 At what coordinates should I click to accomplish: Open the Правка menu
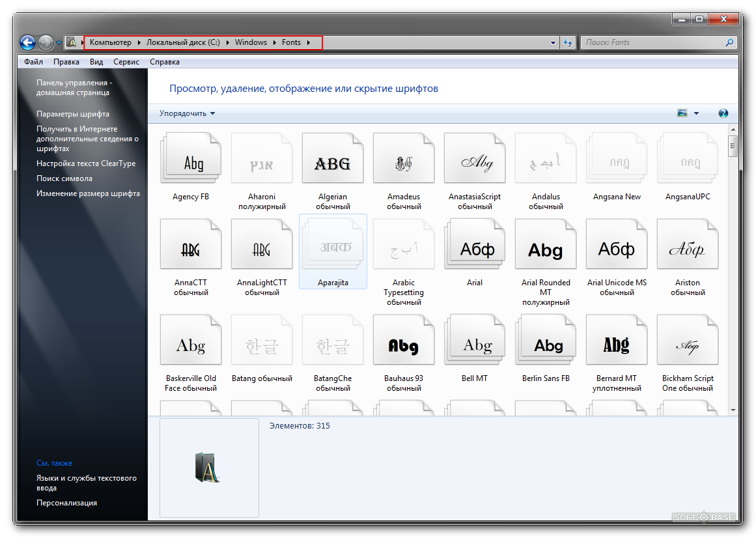click(x=66, y=62)
